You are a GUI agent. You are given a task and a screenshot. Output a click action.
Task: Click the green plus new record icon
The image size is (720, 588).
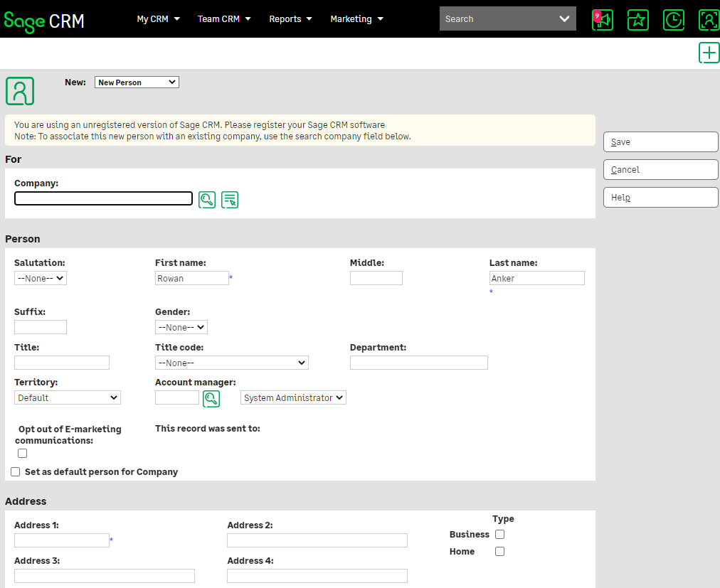(x=709, y=53)
